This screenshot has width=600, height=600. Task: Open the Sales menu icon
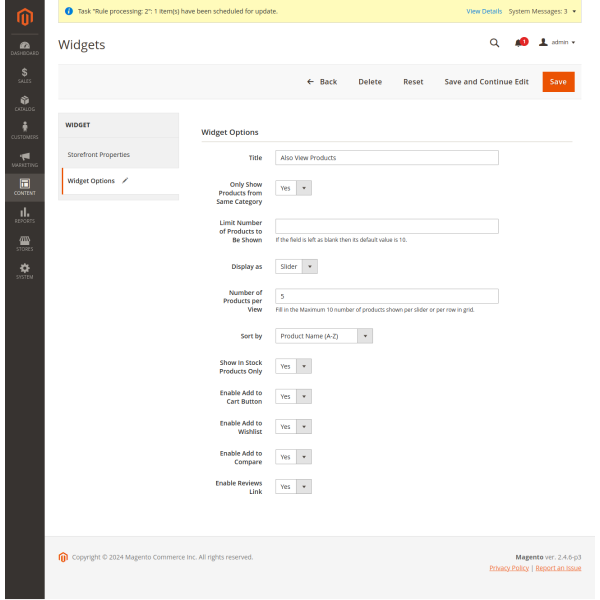tap(22, 75)
